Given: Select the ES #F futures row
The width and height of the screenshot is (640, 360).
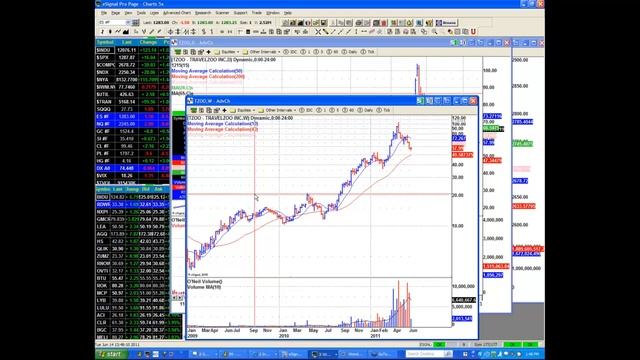Looking at the screenshot, I should tap(133, 116).
